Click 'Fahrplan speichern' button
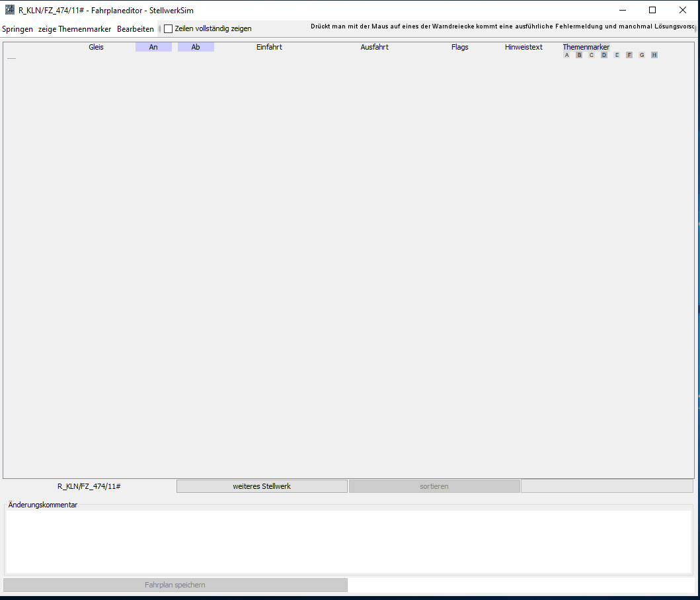Screen dimensions: 700x600 [x=175, y=585]
